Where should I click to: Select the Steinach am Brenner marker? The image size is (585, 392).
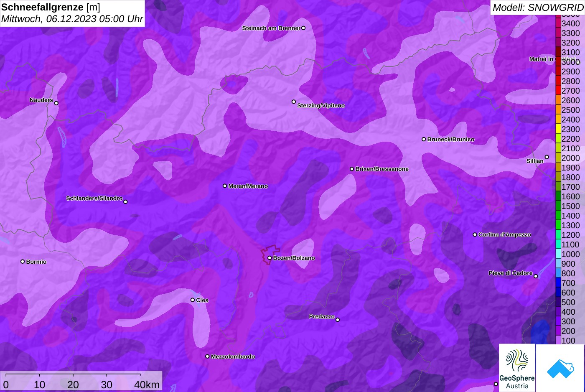click(303, 28)
